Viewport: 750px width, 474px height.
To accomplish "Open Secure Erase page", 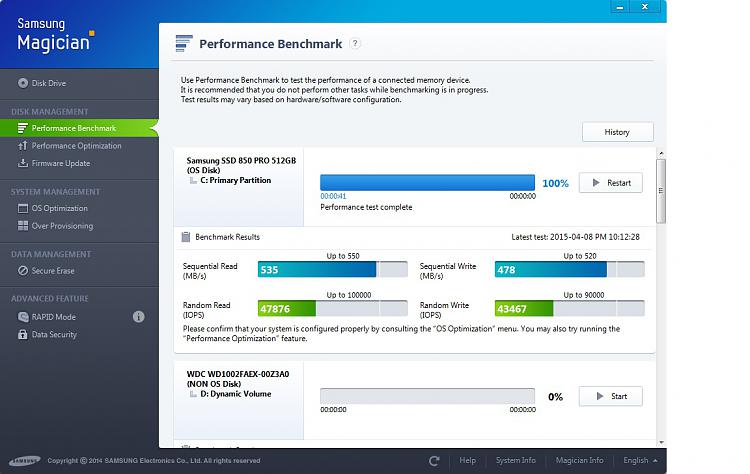I will [x=53, y=271].
